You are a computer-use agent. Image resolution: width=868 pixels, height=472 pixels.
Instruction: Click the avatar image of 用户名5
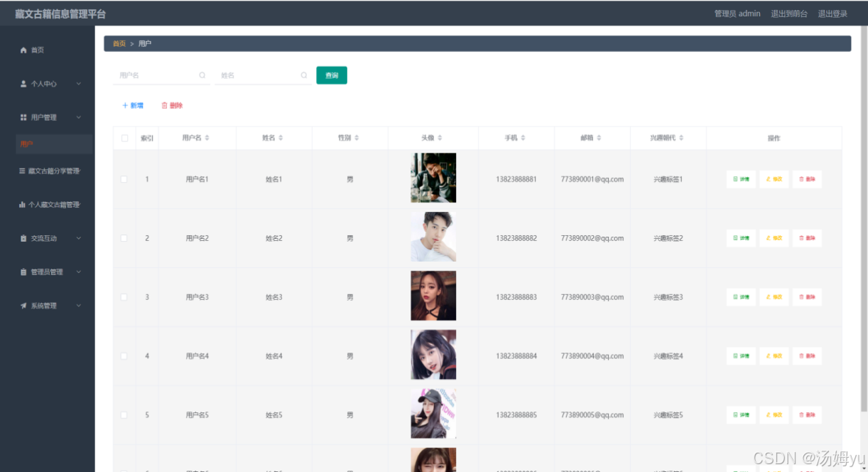pyautogui.click(x=433, y=414)
